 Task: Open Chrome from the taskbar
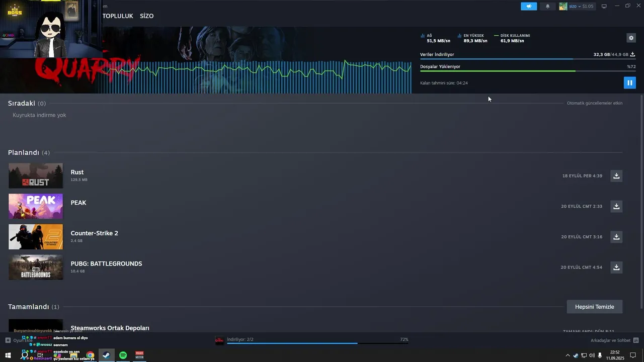[90, 355]
